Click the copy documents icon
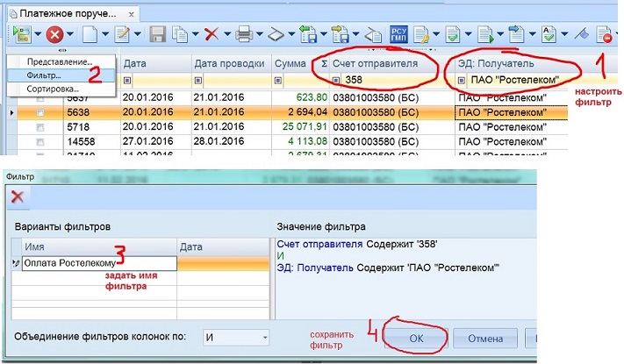Viewport: 624px width, 364px height. (180, 34)
